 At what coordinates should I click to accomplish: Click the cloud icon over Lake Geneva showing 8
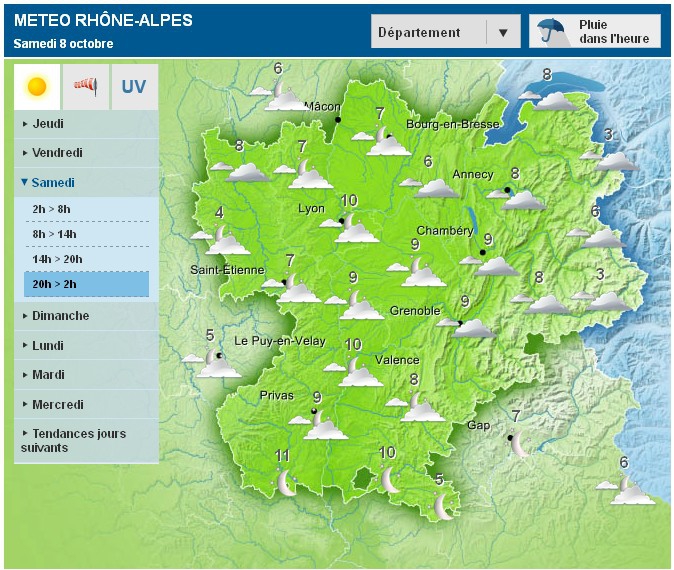(x=549, y=101)
